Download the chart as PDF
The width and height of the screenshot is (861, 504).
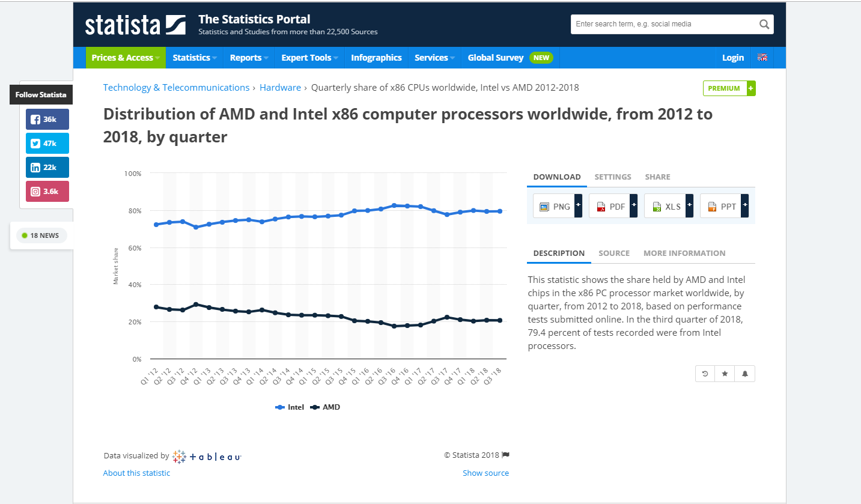coord(610,206)
